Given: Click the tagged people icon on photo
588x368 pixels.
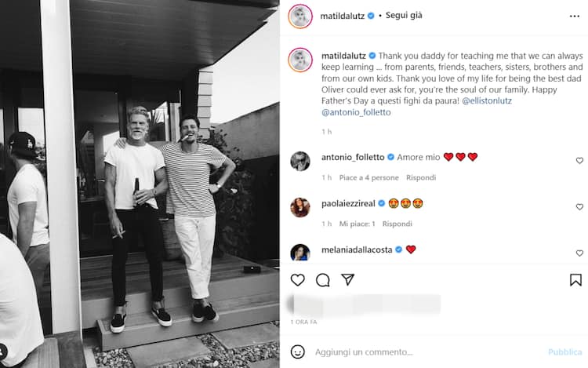Looking at the screenshot, I should 2,352.
